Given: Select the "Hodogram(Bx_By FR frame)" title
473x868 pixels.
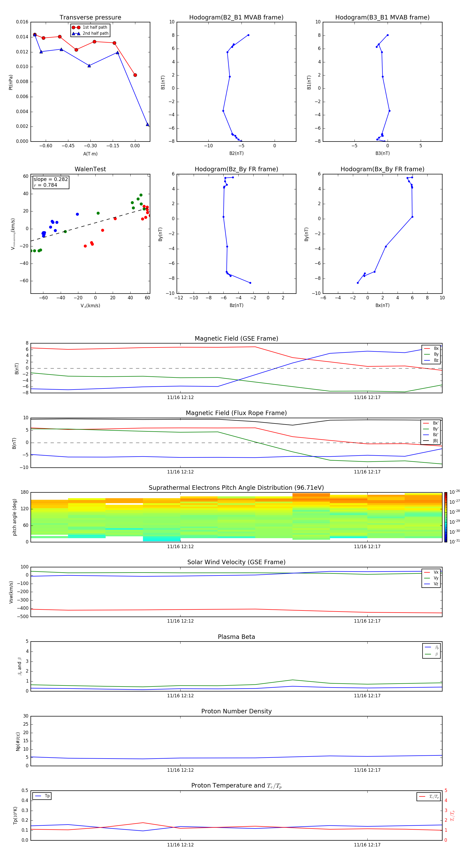Looking at the screenshot, I should click(382, 169).
